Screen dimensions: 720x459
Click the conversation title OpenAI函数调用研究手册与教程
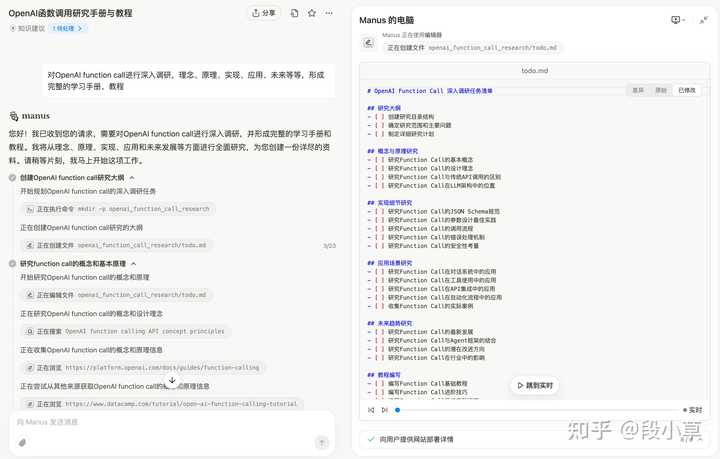(x=70, y=13)
